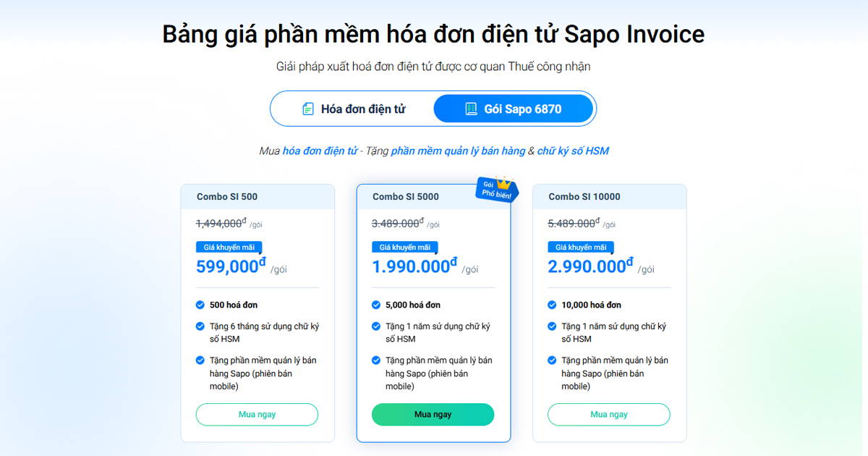Click the "Giá khuyến mãi" badge in Combo SI 500
Screen dimensions: 868x456
[229, 246]
